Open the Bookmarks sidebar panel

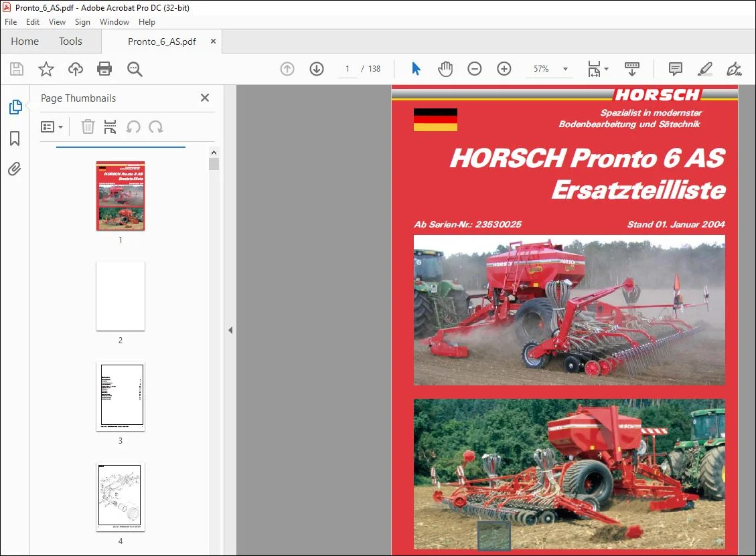[15, 138]
